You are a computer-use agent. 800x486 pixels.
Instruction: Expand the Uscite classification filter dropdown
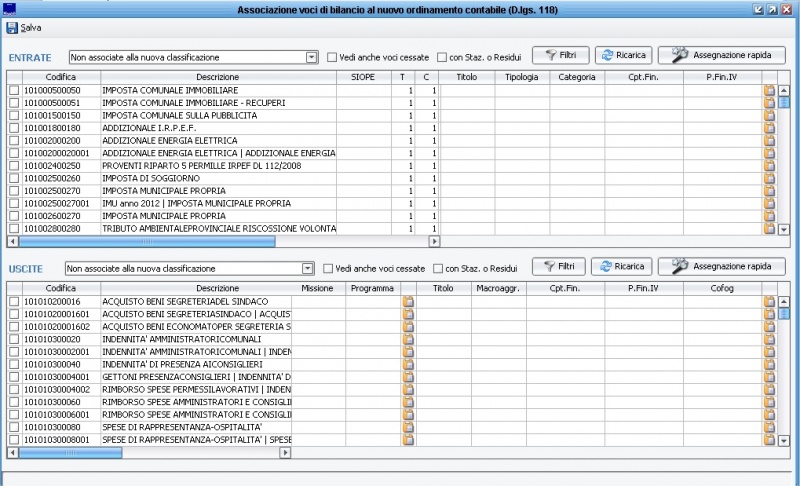click(x=308, y=268)
